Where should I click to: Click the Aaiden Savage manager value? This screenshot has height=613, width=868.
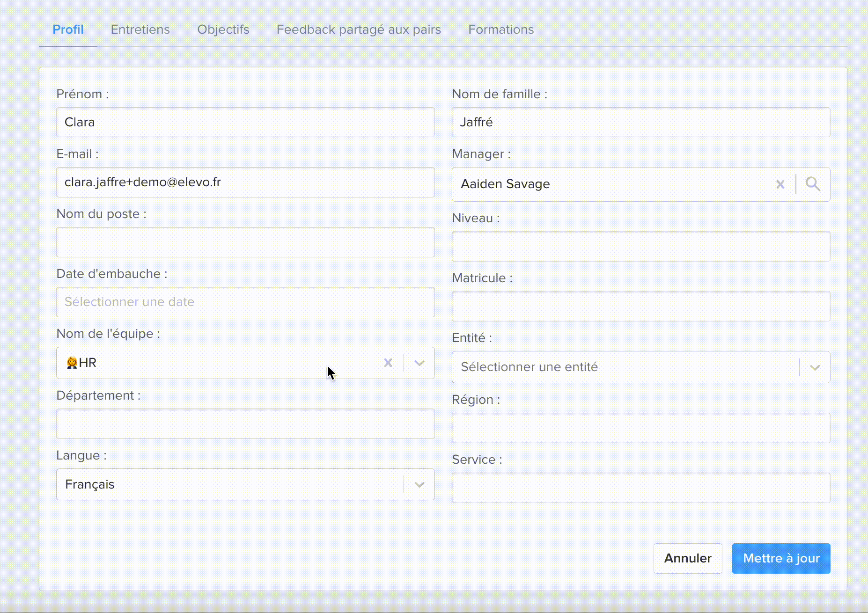tap(505, 184)
